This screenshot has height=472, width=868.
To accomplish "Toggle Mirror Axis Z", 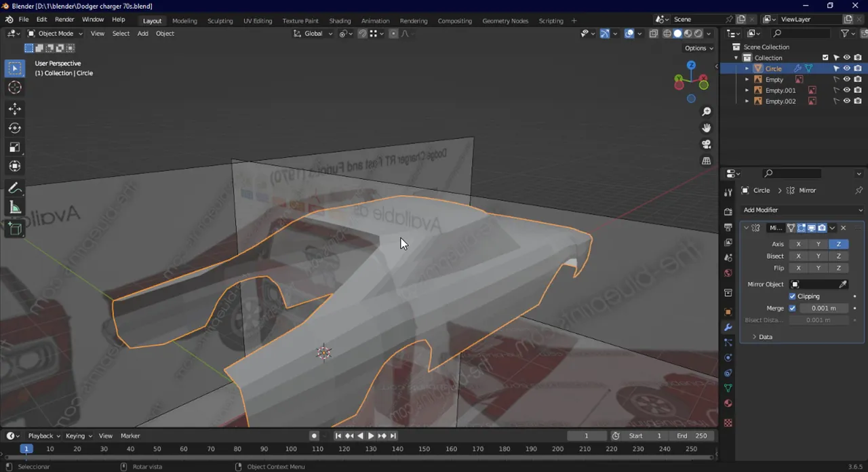I will tap(838, 244).
